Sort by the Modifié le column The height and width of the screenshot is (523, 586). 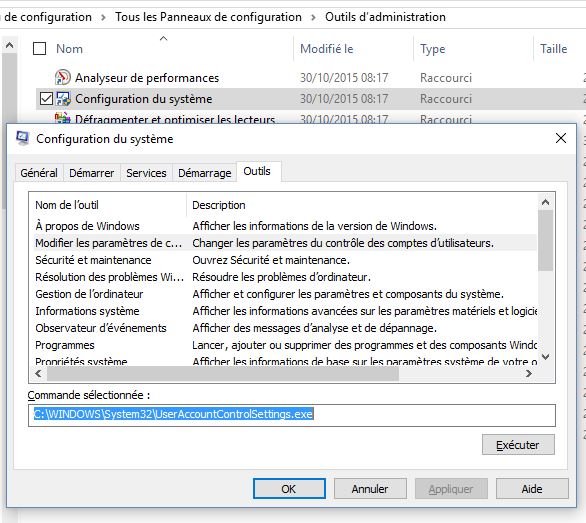327,49
